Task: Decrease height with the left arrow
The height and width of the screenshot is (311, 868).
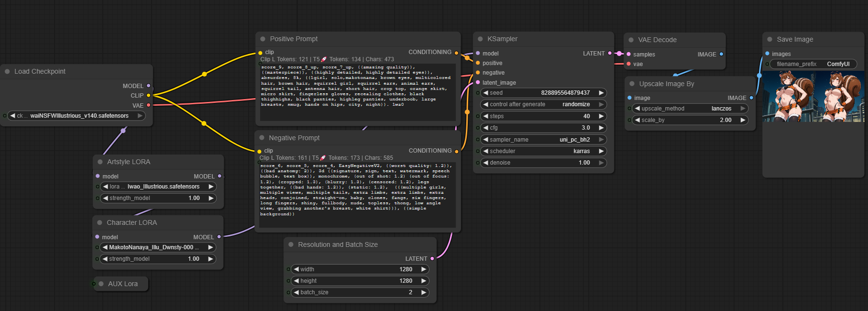Action: point(297,281)
